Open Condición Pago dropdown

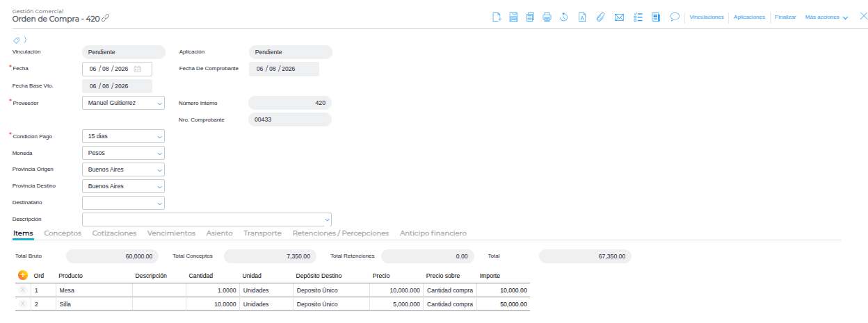tap(123, 136)
